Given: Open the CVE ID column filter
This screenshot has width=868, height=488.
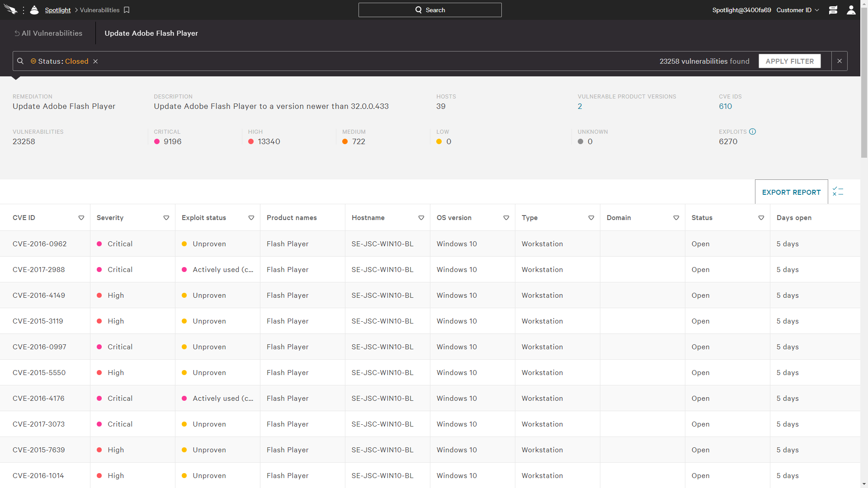Looking at the screenshot, I should coord(81,218).
